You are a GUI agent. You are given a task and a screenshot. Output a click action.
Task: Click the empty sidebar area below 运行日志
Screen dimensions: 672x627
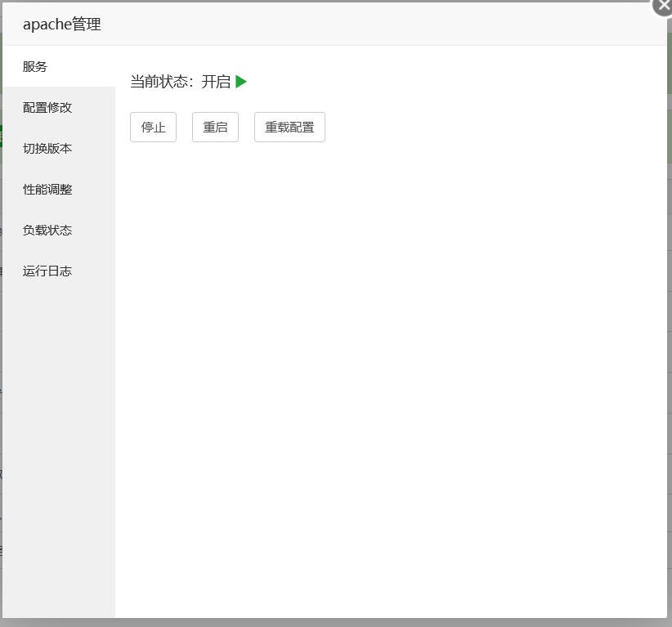pos(57,450)
